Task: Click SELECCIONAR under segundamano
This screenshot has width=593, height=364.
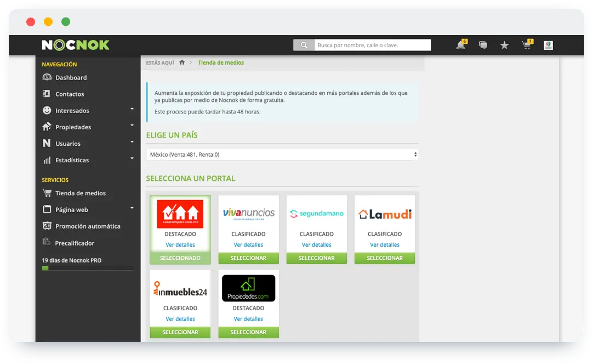Action: click(317, 258)
